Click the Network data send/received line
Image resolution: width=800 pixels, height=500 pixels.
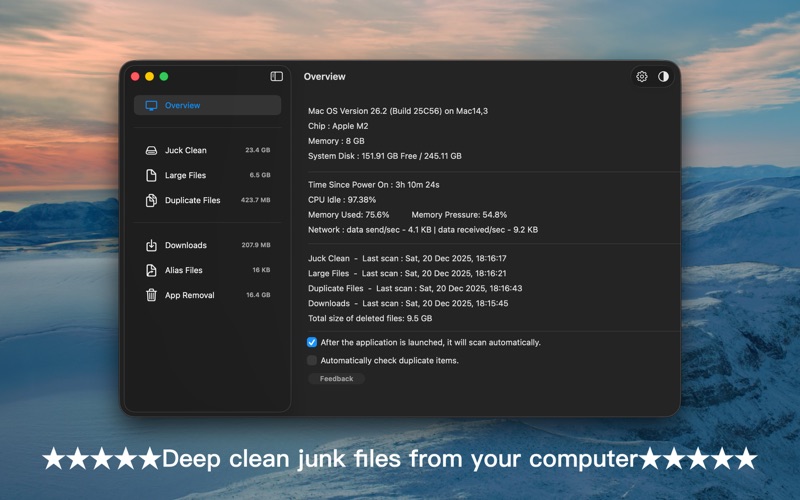[x=423, y=230]
